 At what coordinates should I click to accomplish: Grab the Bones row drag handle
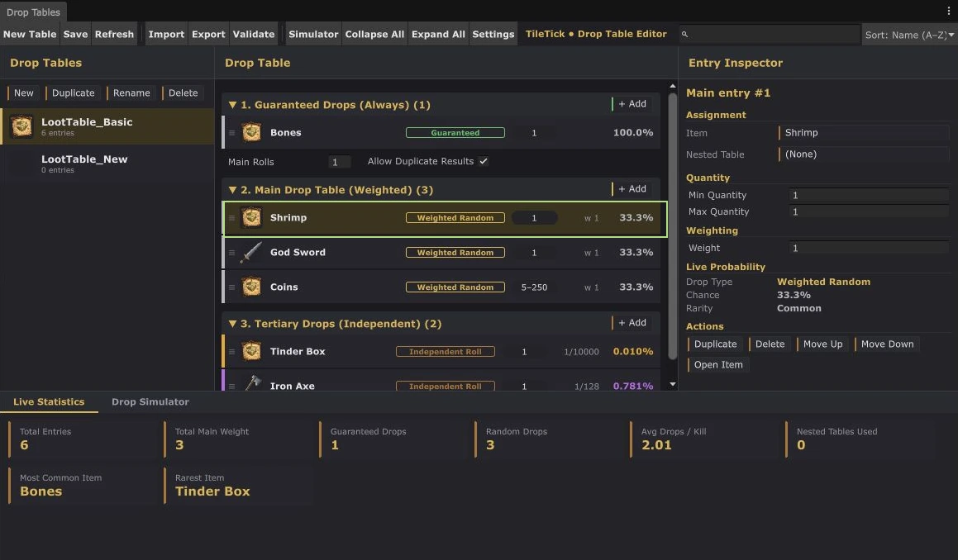[231, 132]
